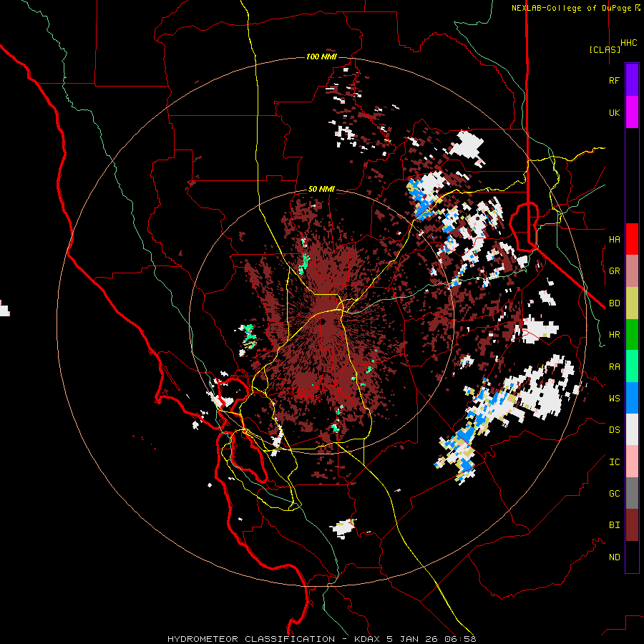644x644 pixels.
Task: Click the HA red legend swatch
Action: tap(632, 239)
